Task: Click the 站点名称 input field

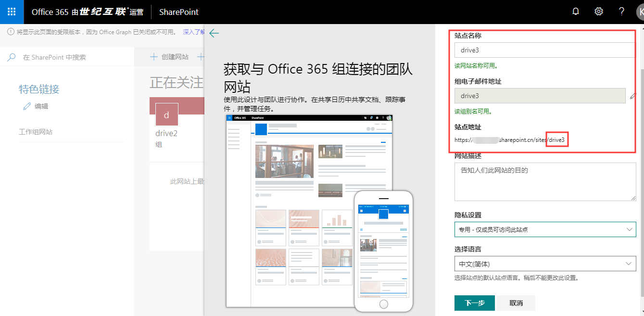Action: [x=544, y=50]
